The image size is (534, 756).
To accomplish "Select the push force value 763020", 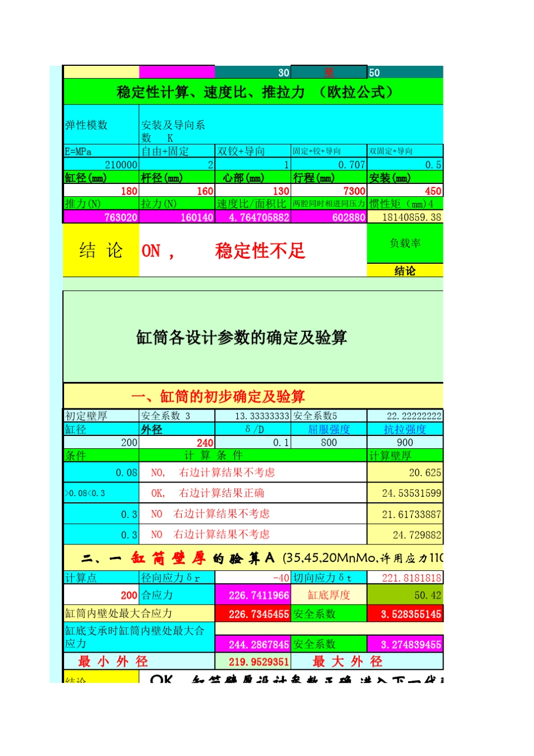I will 101,217.
